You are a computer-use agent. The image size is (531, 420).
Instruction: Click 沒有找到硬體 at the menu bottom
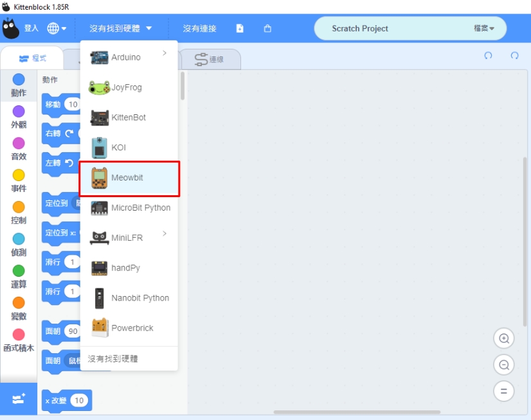[113, 359]
